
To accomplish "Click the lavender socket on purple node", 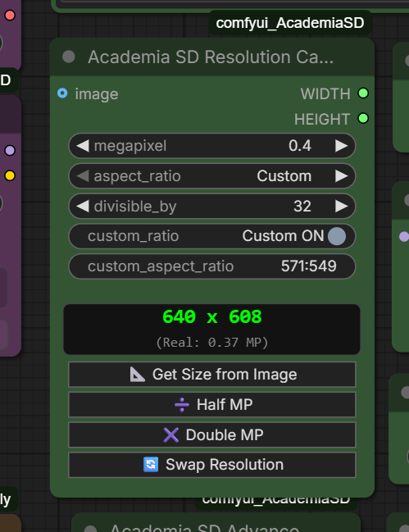I will point(10,150).
